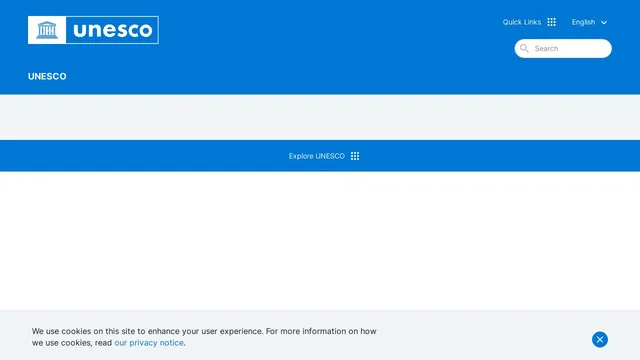The width and height of the screenshot is (640, 360).
Task: Dismiss the cookie banner
Action: [x=600, y=339]
